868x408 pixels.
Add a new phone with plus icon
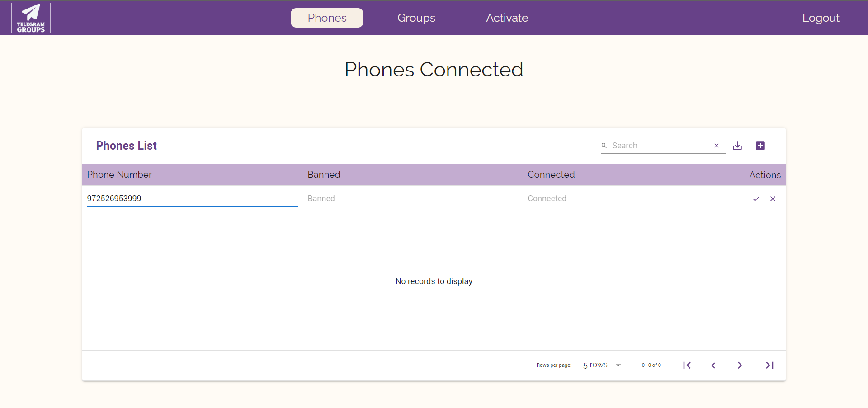[760, 146]
